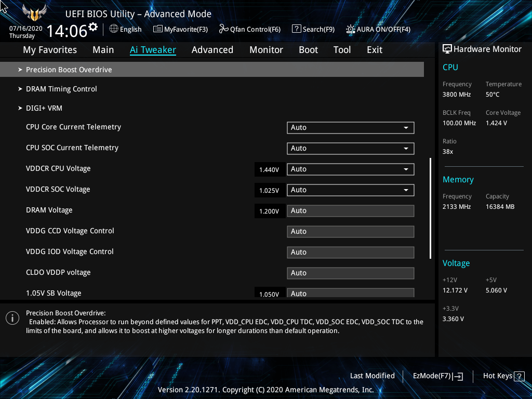Click CPU Core Current Telemetry label
532x399 pixels.
pyautogui.click(x=73, y=127)
